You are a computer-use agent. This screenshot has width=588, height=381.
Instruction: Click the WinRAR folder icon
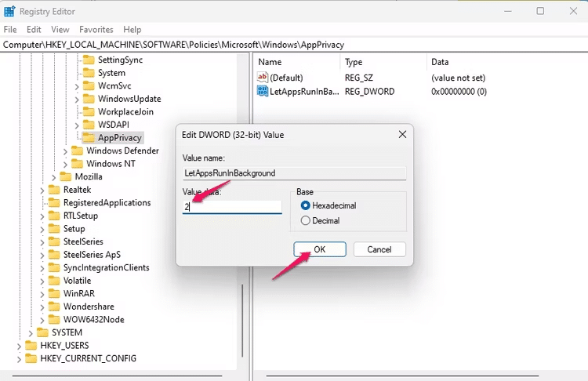(x=54, y=293)
